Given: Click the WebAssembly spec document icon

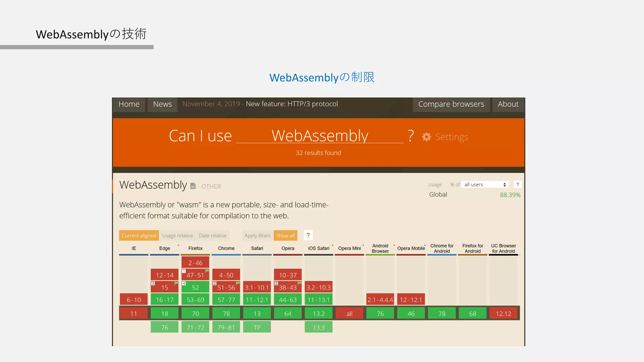Looking at the screenshot, I should 193,186.
